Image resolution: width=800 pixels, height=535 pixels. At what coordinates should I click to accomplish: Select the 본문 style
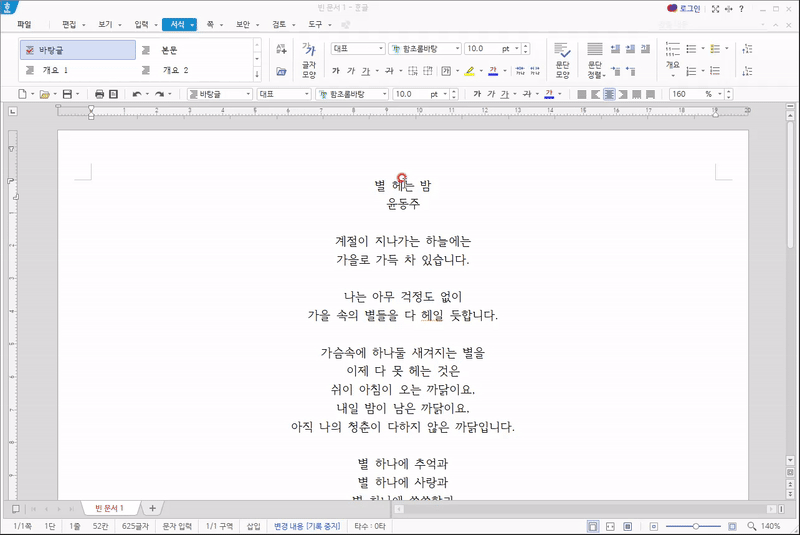tap(195, 50)
